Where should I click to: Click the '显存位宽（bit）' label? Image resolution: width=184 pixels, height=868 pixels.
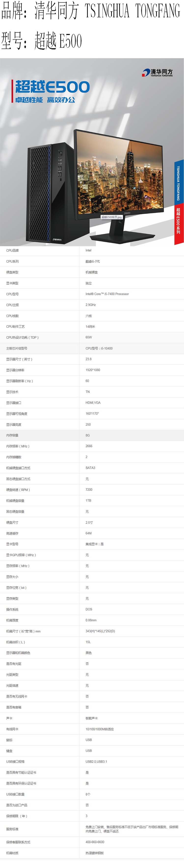[16, 588]
